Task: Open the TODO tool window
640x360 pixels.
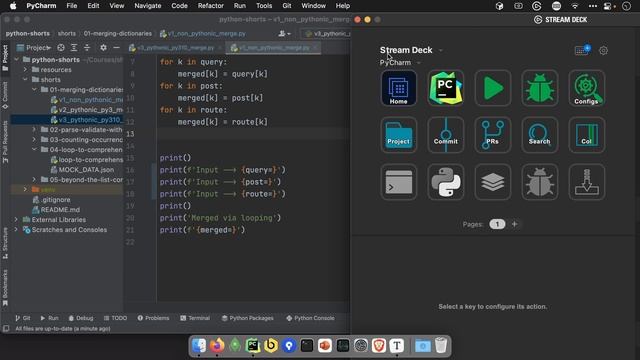Action: click(x=115, y=318)
